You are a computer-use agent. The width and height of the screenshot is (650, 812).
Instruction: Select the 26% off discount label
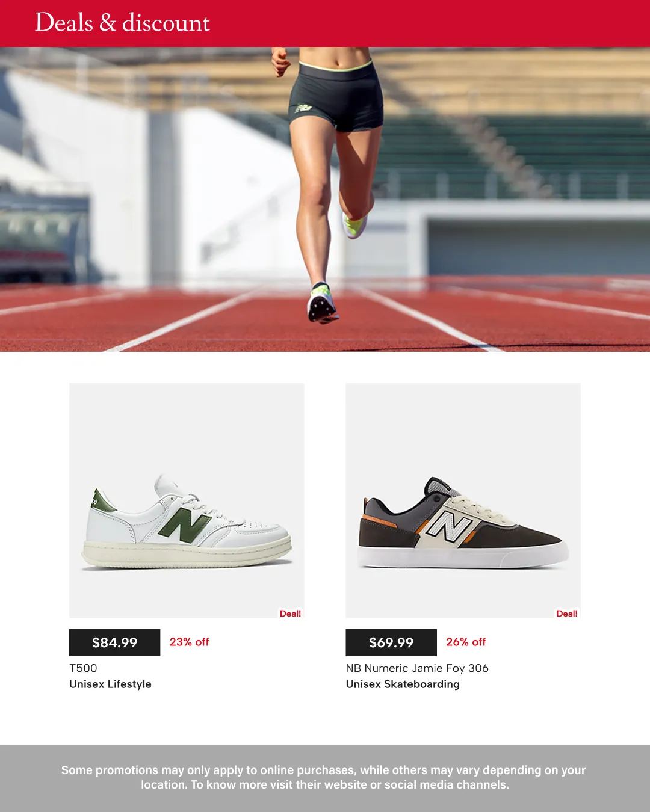point(466,642)
